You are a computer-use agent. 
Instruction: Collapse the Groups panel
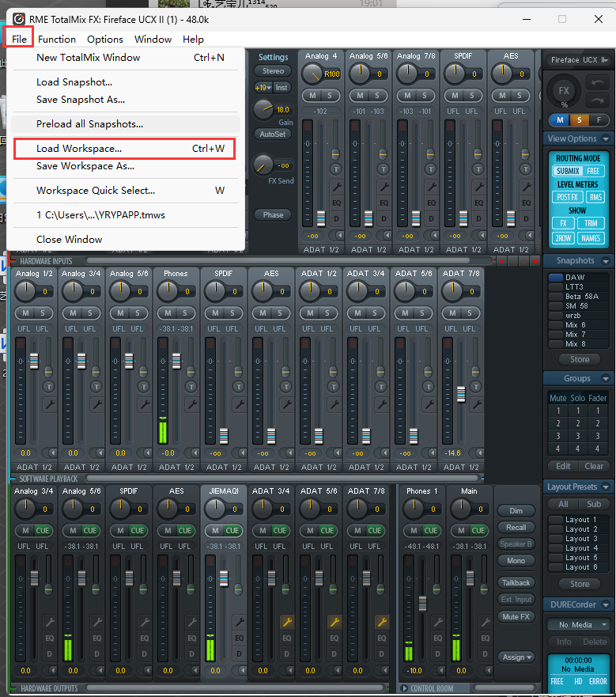pos(606,378)
